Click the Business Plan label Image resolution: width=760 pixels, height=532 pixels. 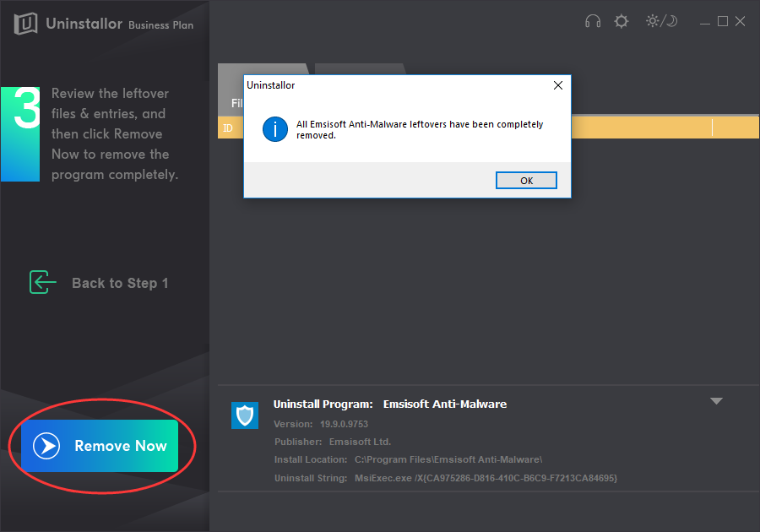pyautogui.click(x=161, y=25)
